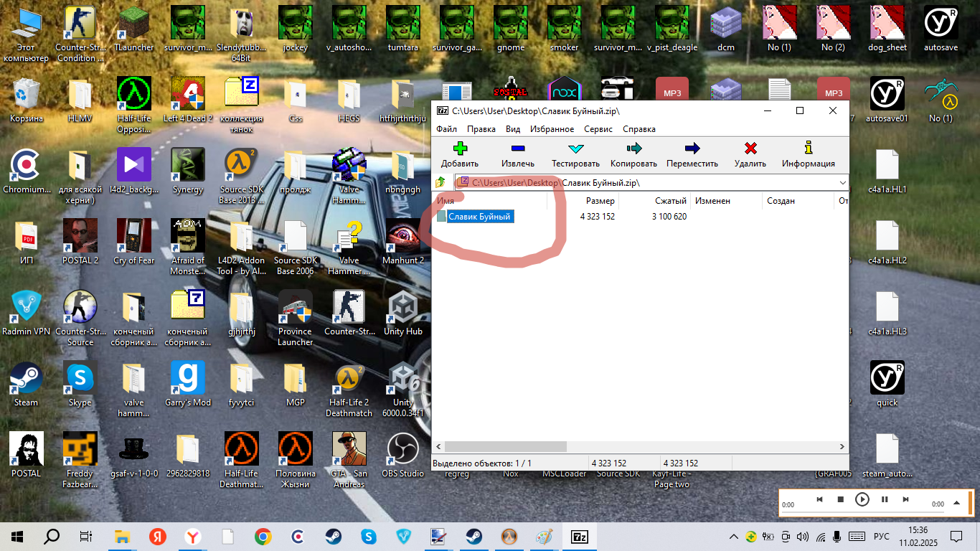Open the Избранное menu
Viewport: 980px width, 551px height.
[x=552, y=129]
